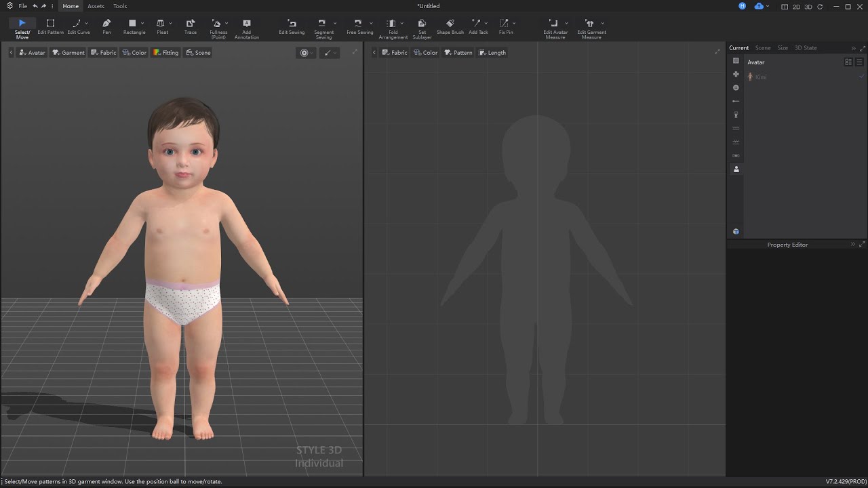868x488 pixels.
Task: Click the Fitting button in 3D window
Action: tap(165, 52)
